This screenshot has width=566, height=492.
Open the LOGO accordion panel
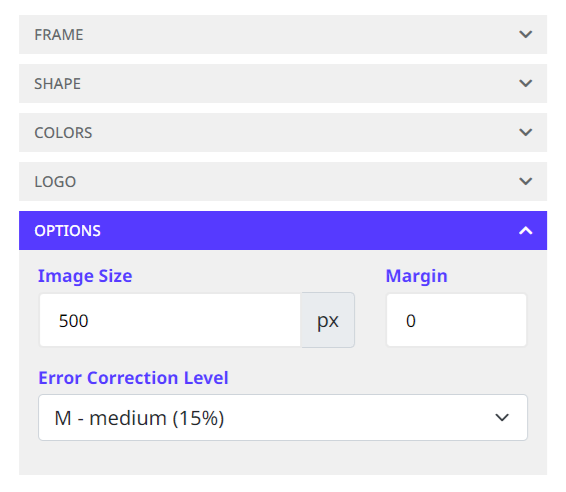[283, 182]
